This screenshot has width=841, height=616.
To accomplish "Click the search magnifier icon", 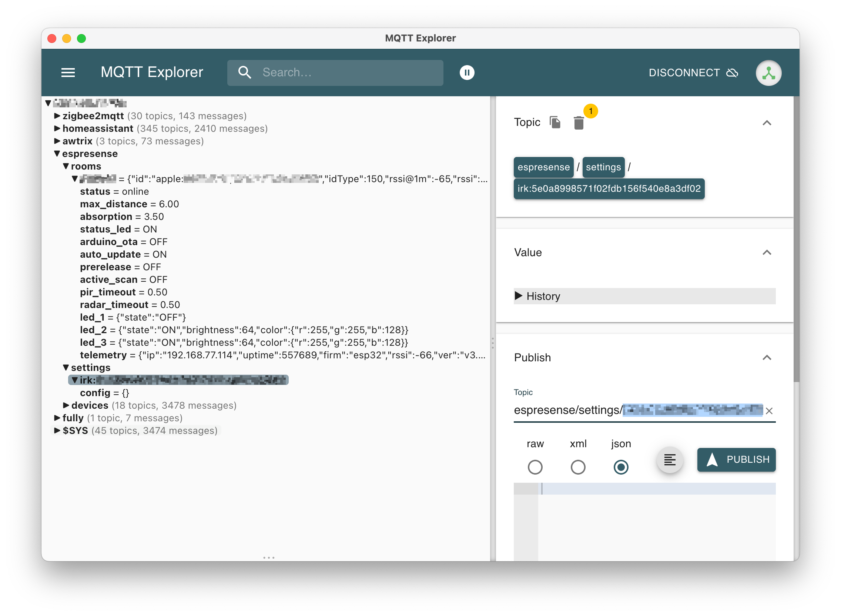I will (x=245, y=72).
